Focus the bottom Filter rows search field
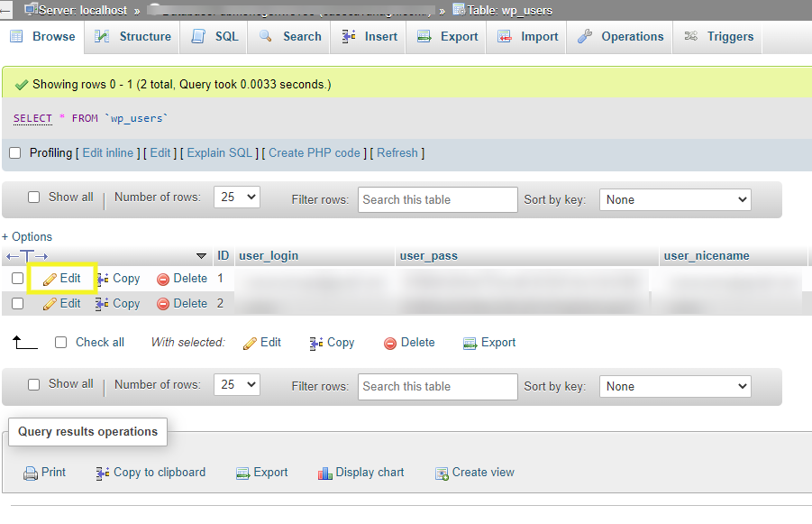 coord(438,387)
